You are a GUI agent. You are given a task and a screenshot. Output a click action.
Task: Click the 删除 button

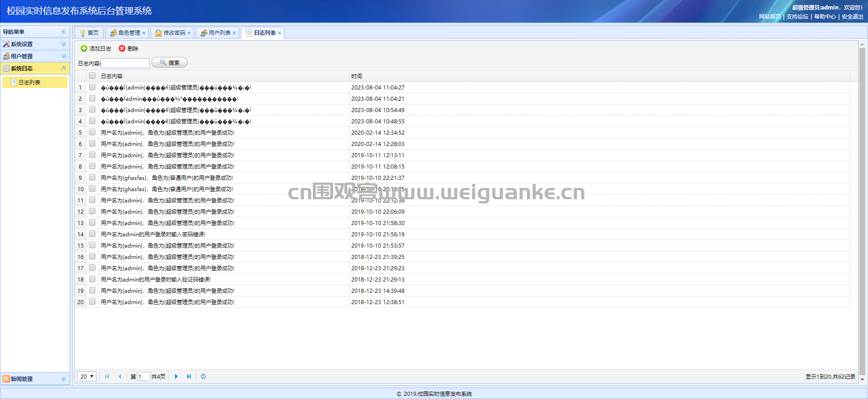click(x=129, y=48)
